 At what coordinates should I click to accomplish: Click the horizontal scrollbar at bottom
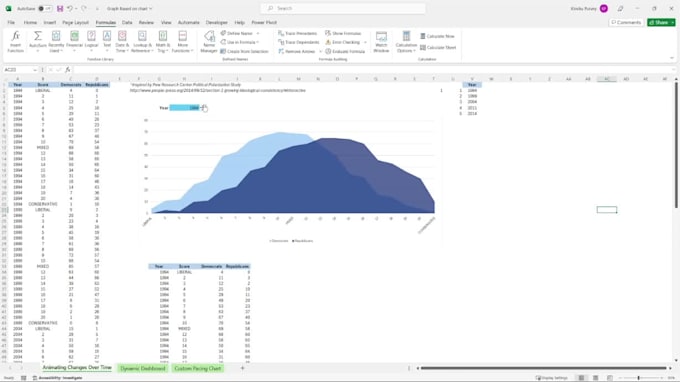[543, 368]
